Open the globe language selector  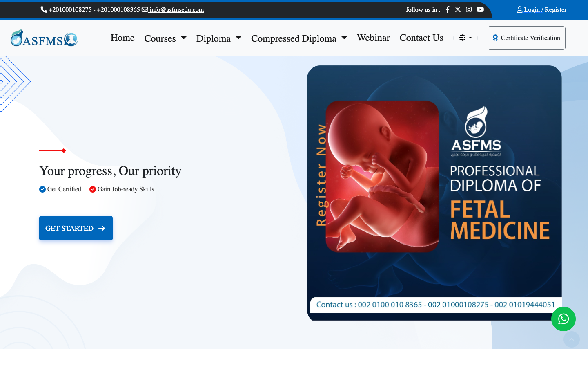coord(465,38)
